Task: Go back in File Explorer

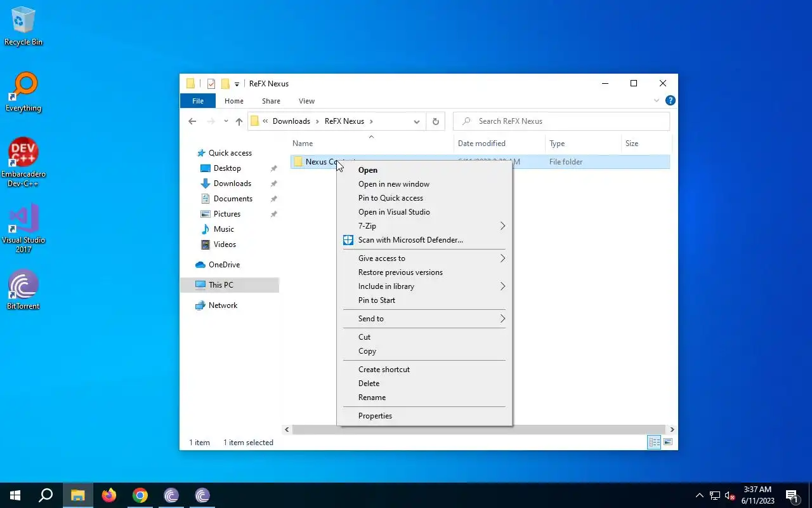Action: coord(192,121)
